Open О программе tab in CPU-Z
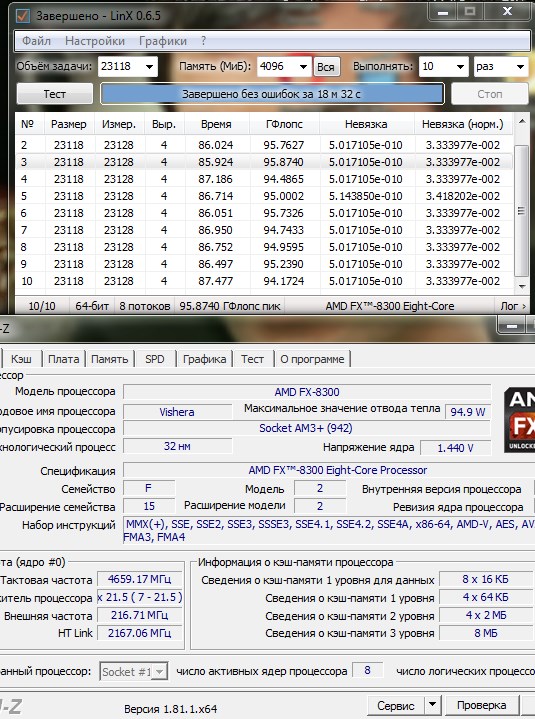The image size is (535, 719). click(312, 359)
